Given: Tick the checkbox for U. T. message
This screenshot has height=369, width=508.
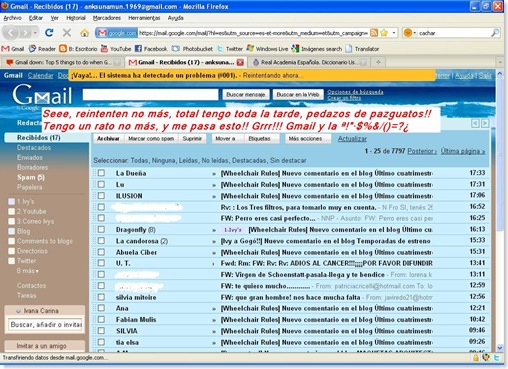Looking at the screenshot, I should (101, 263).
